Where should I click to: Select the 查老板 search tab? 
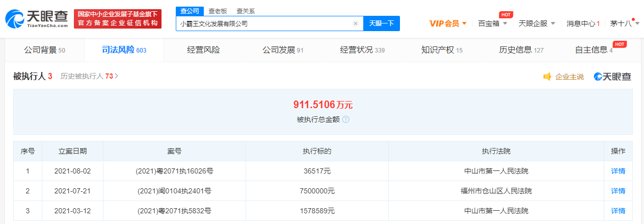coord(218,11)
